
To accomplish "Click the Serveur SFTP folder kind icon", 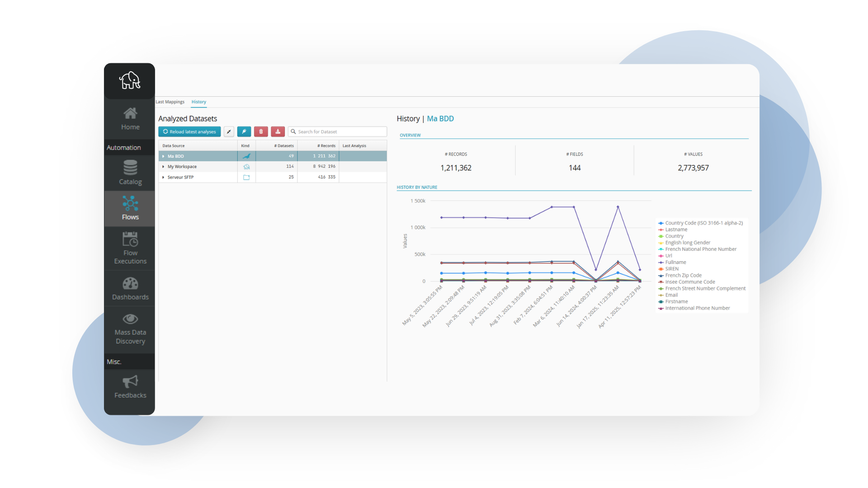I will (246, 177).
